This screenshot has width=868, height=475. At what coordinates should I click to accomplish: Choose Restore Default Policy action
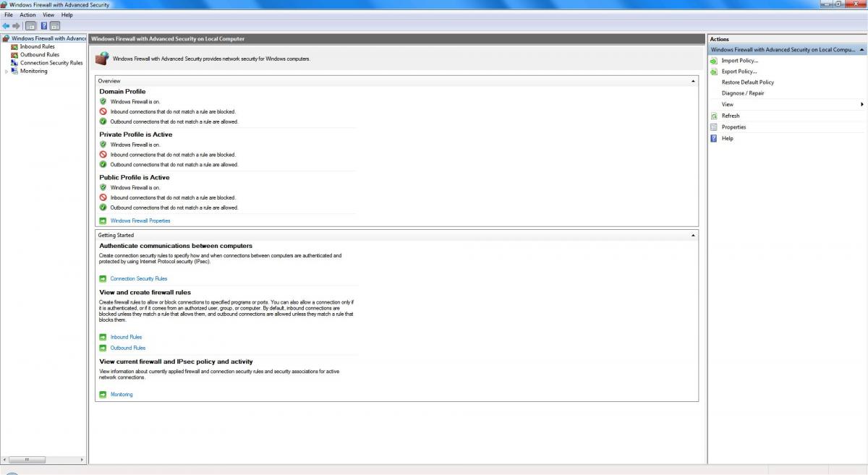pos(748,82)
